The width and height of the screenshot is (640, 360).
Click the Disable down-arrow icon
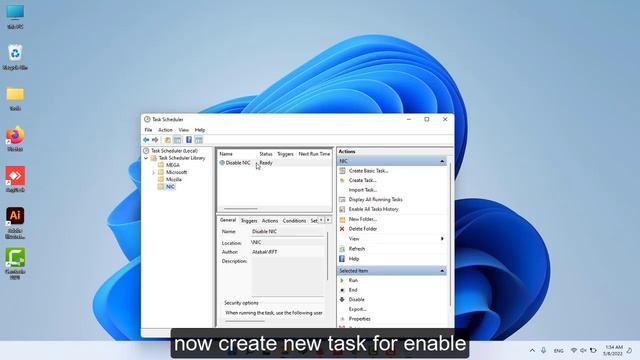(342, 300)
